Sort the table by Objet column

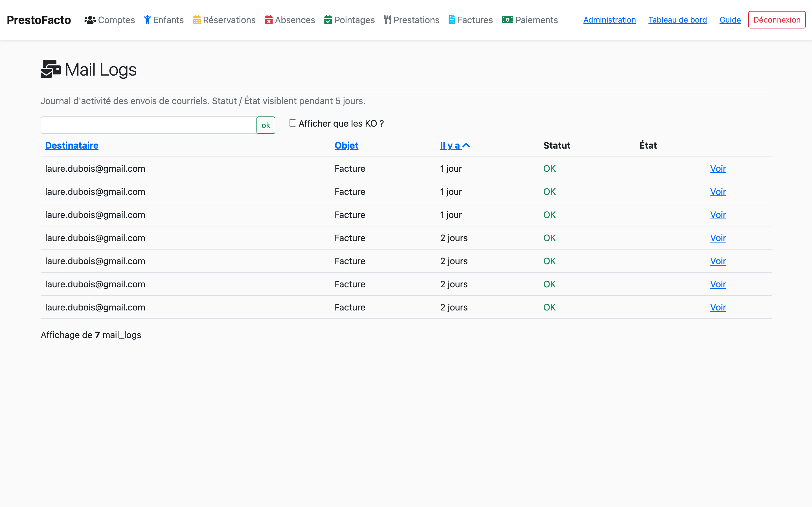pos(346,146)
